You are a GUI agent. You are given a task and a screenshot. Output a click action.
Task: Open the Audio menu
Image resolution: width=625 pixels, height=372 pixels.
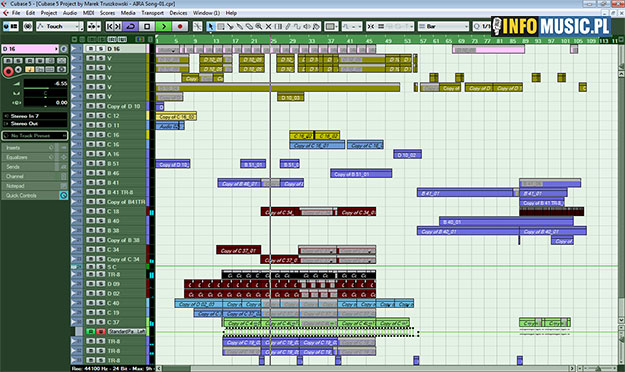[70, 13]
